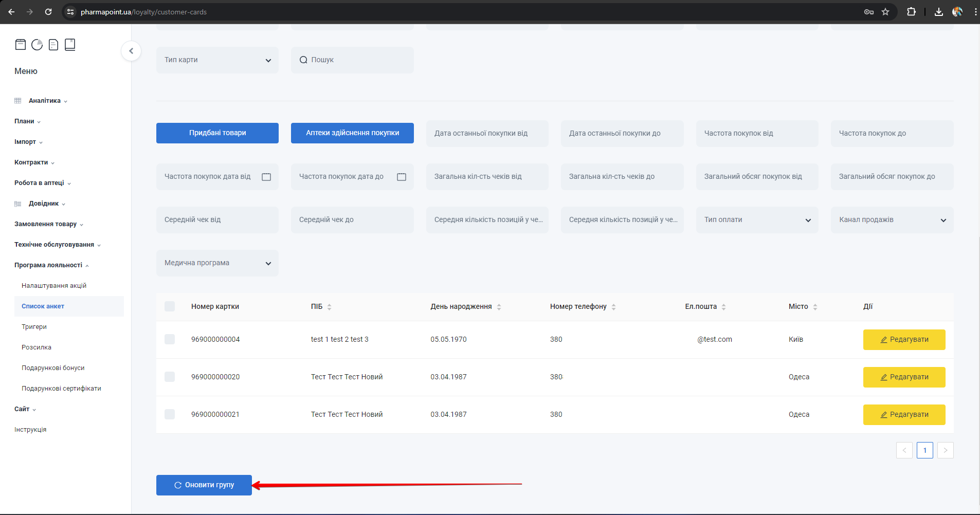
Task: Open Подарункові бонуси in the menu
Action: click(53, 368)
